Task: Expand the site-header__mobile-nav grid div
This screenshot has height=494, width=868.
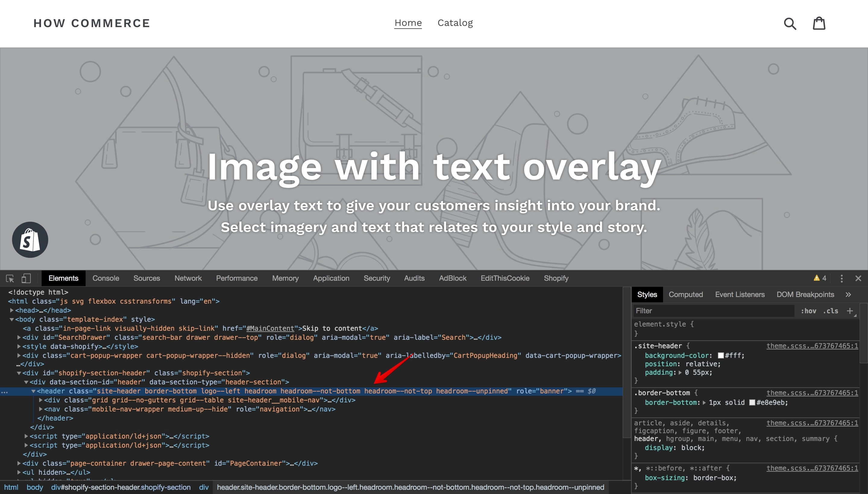Action: coord(41,400)
